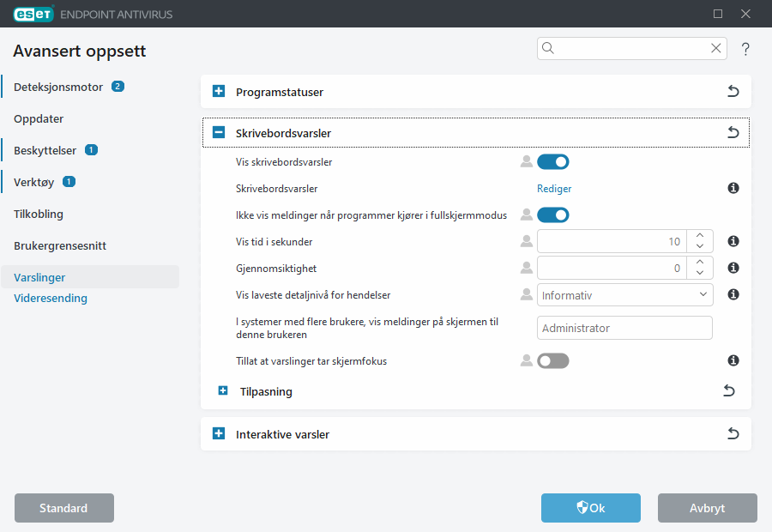Viewport: 772px width, 532px height.
Task: Decrease Vis tid i sekunder value
Action: [700, 247]
